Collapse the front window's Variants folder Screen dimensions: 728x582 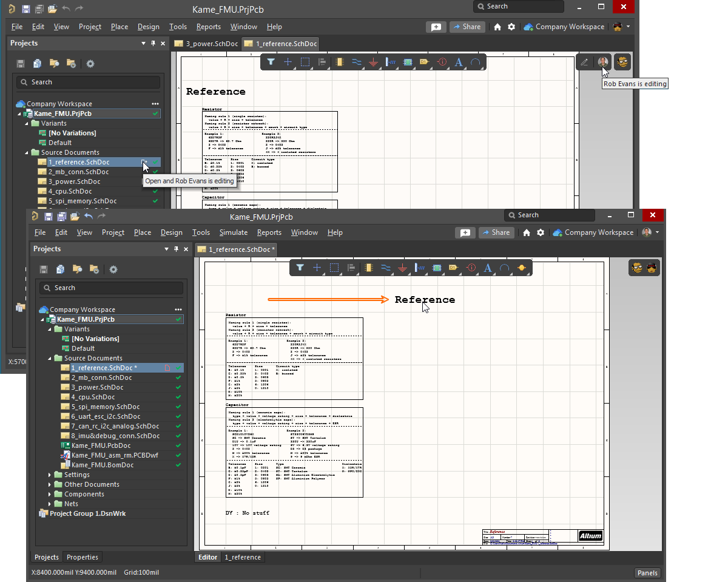coord(50,329)
